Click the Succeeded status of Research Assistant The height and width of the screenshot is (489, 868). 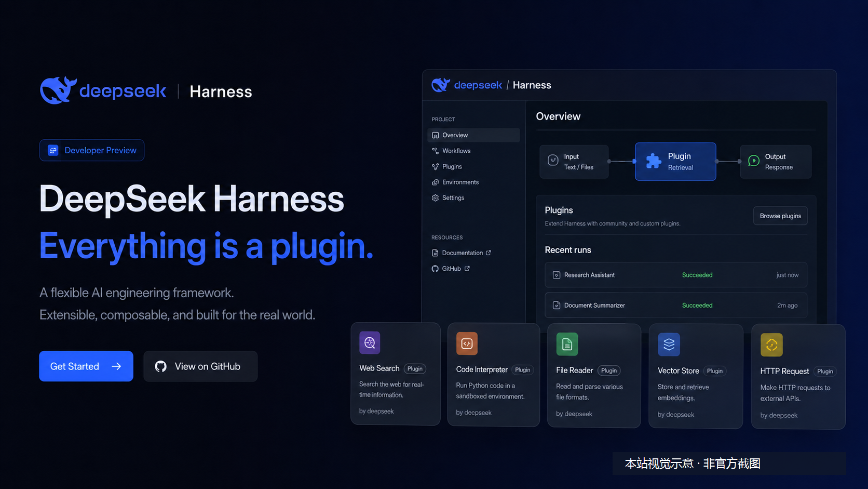tap(697, 275)
